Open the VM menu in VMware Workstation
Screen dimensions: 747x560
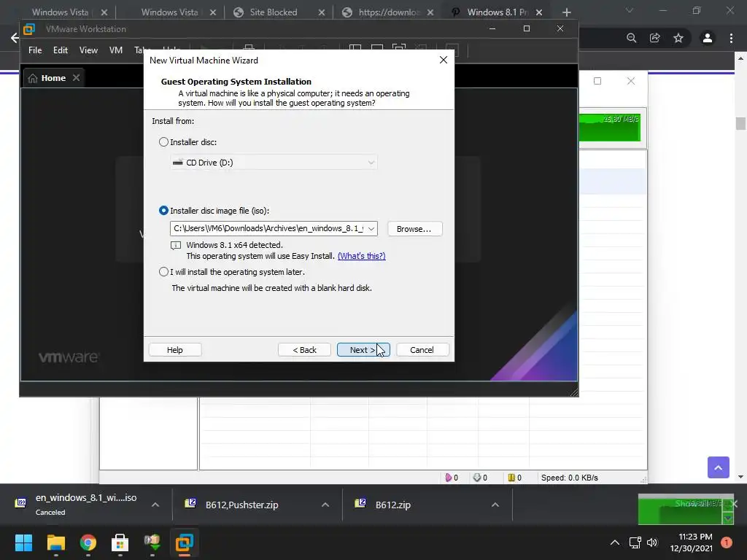(116, 50)
